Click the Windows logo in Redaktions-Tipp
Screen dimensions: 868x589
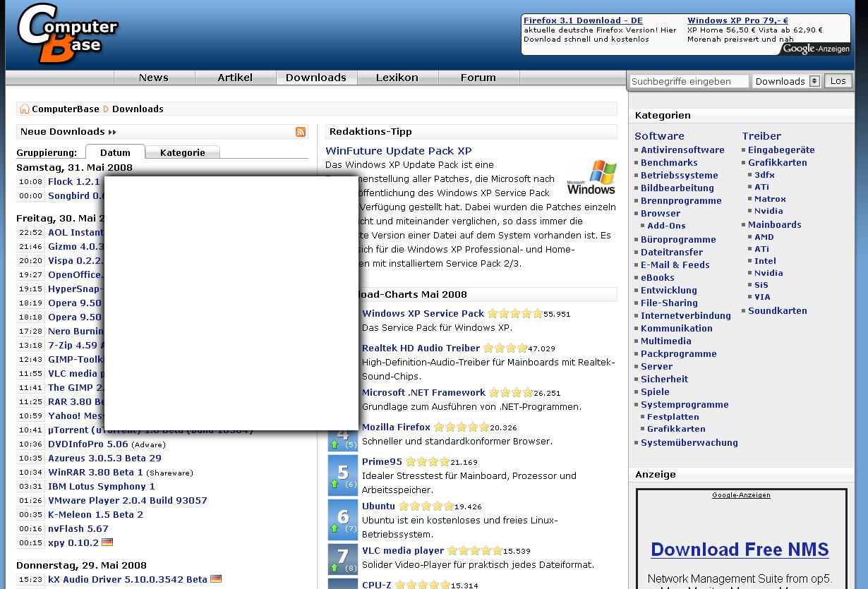click(591, 178)
